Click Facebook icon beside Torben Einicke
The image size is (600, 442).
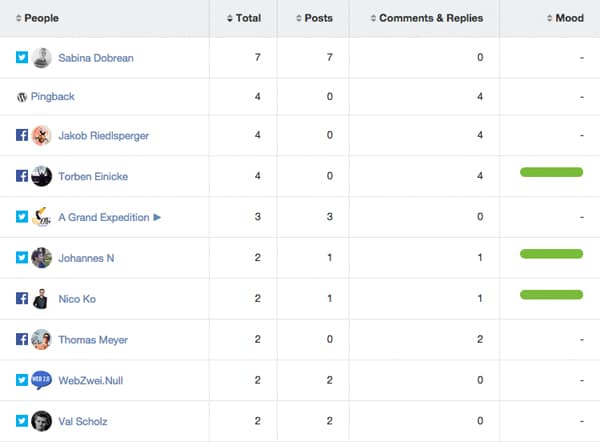click(22, 176)
